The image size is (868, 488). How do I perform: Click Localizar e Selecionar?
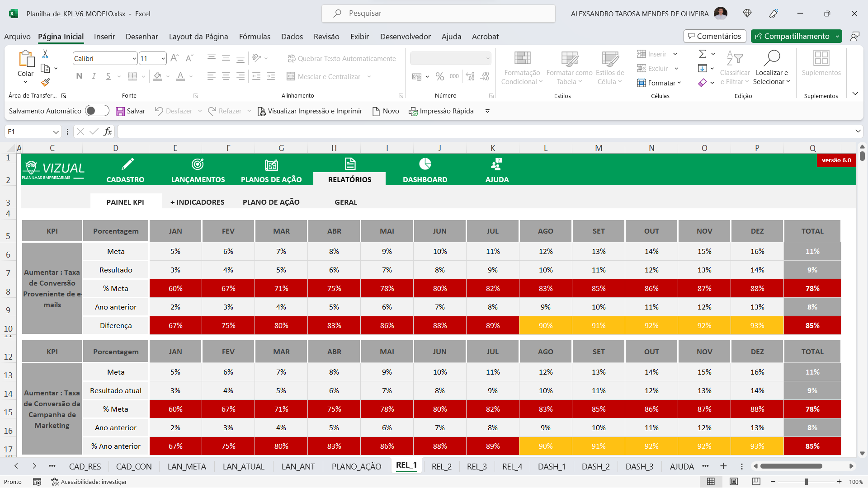point(772,68)
